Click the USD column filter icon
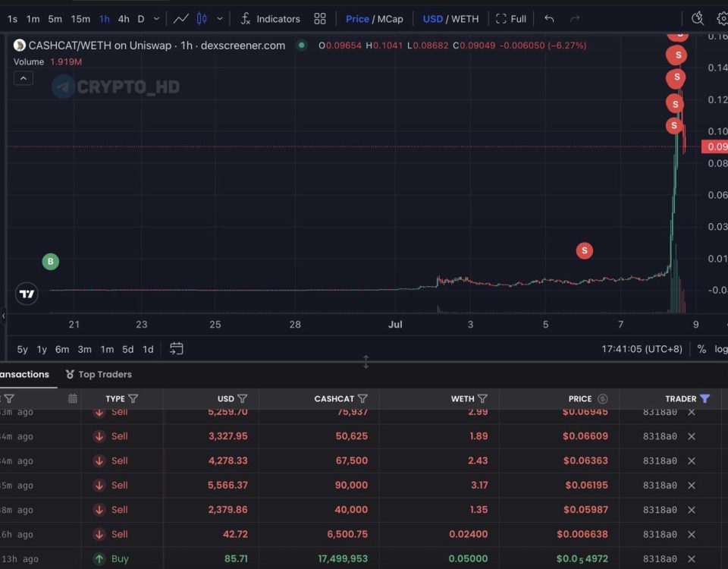The height and width of the screenshot is (569, 728). 243,398
